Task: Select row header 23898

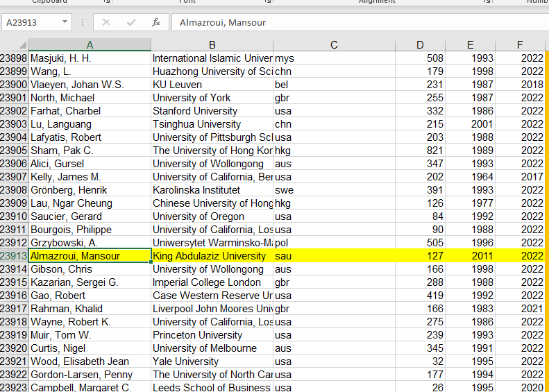Action: click(x=14, y=58)
